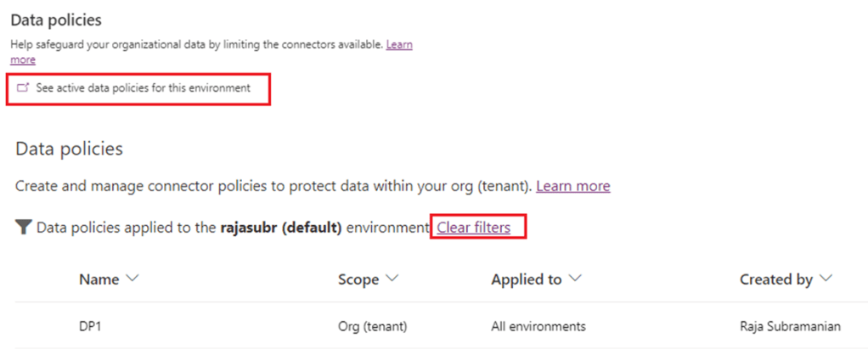Click the open-in-new-window icon beside See active data policies

point(23,87)
